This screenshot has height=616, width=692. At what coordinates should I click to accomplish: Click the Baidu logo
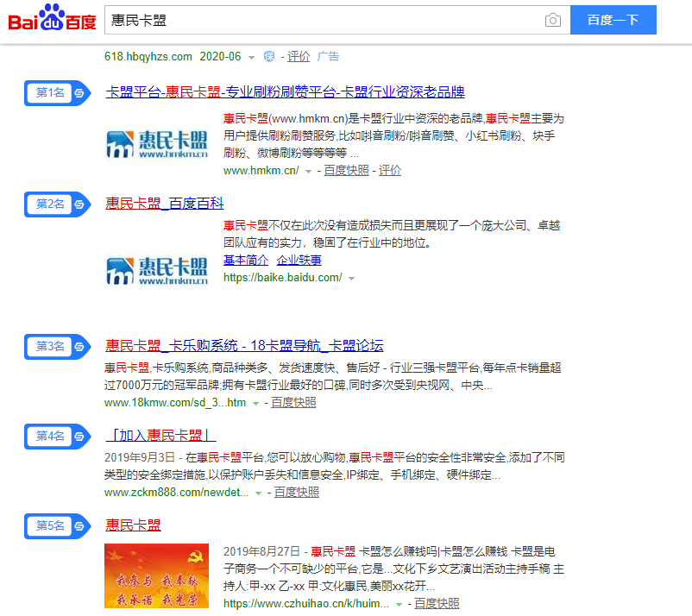52,17
